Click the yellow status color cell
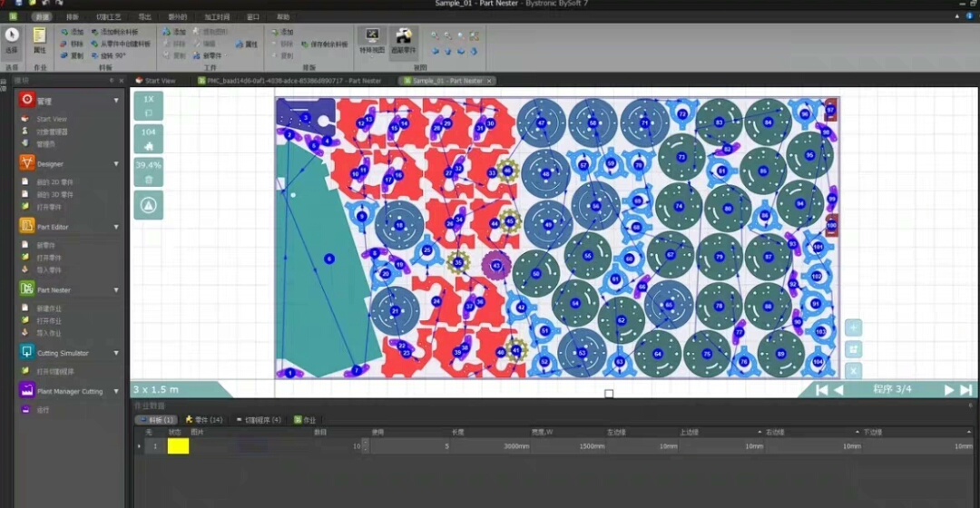 click(x=178, y=446)
